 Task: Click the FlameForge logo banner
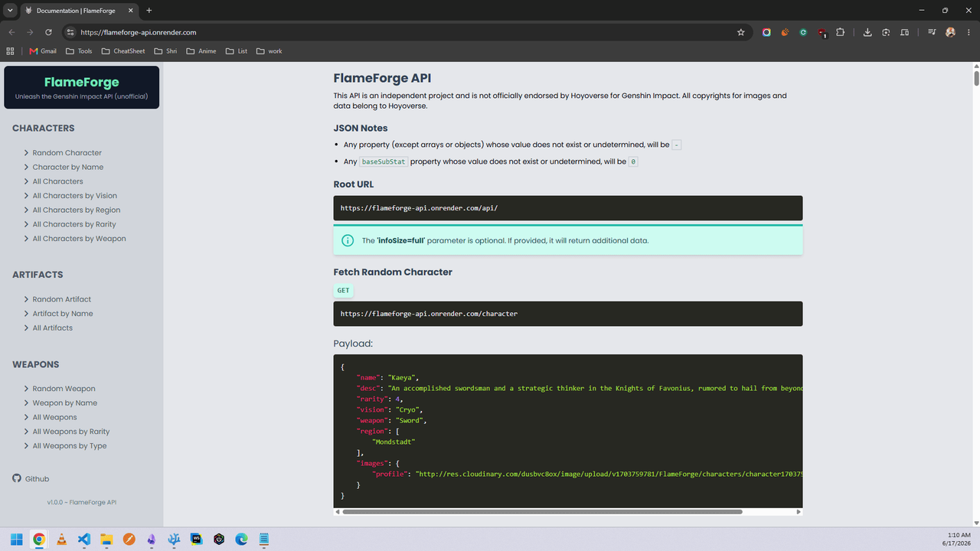[x=82, y=87]
